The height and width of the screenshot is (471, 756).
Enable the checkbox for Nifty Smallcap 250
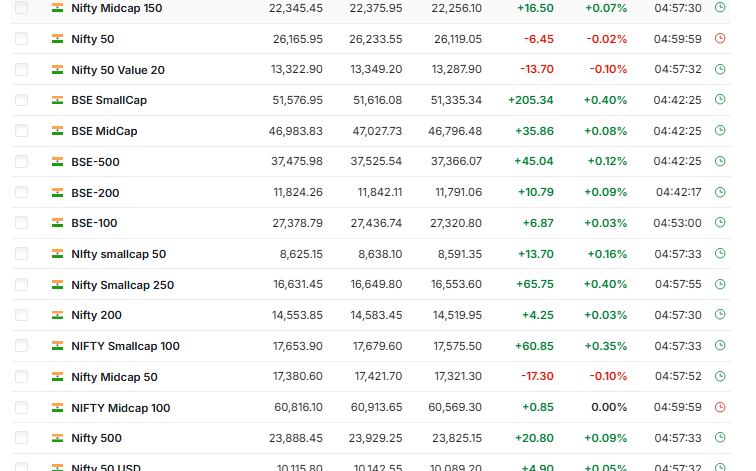point(21,284)
